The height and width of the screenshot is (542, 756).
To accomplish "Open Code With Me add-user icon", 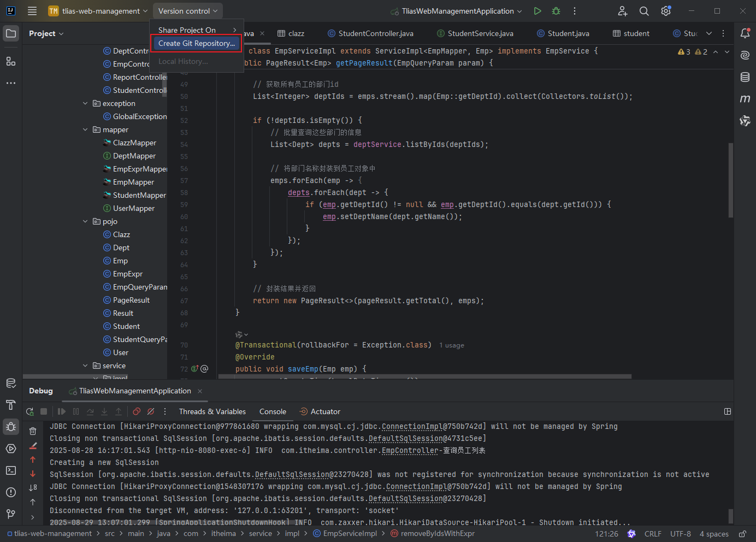I will [x=623, y=11].
